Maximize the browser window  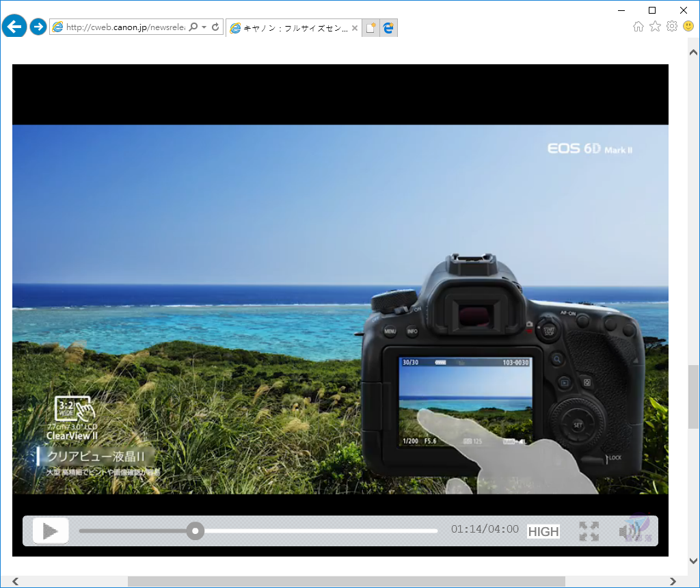652,10
